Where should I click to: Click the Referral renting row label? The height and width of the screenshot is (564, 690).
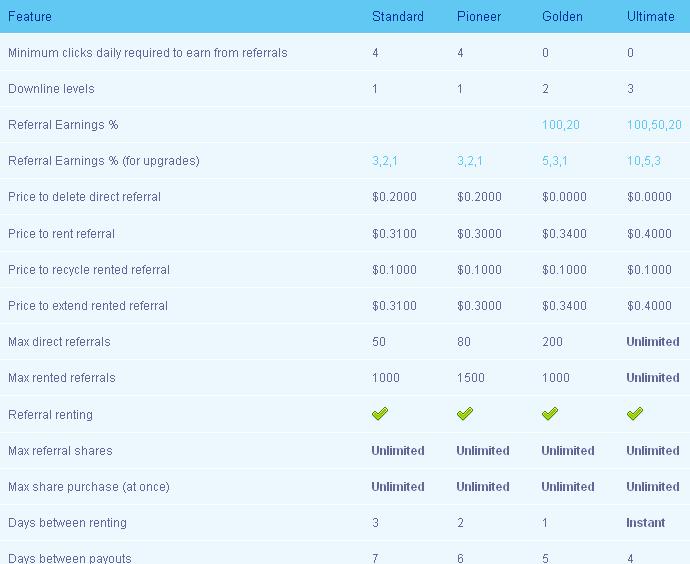click(51, 415)
